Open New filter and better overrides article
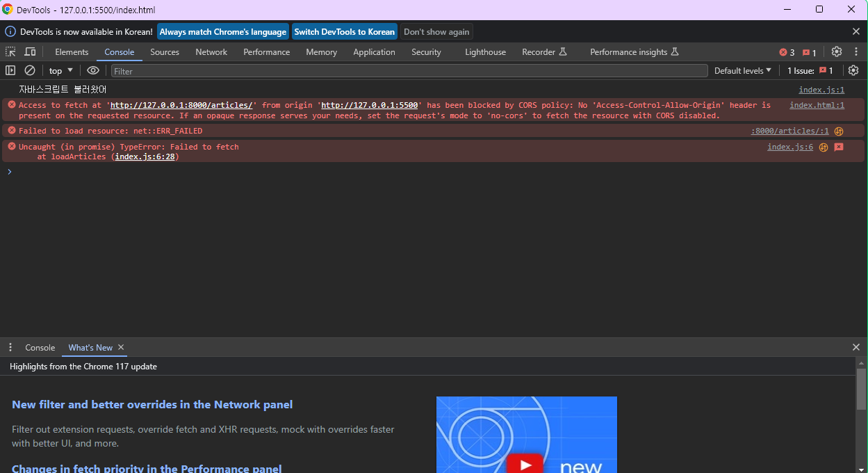The image size is (868, 473). (152, 405)
